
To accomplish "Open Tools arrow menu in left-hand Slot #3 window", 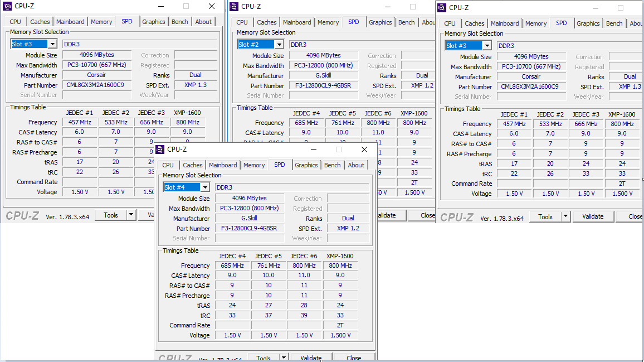I will (131, 215).
